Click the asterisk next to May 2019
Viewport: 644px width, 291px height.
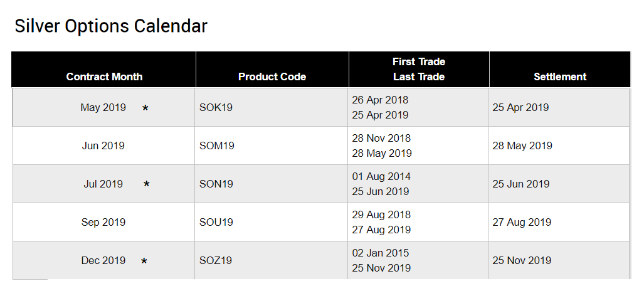pos(145,108)
